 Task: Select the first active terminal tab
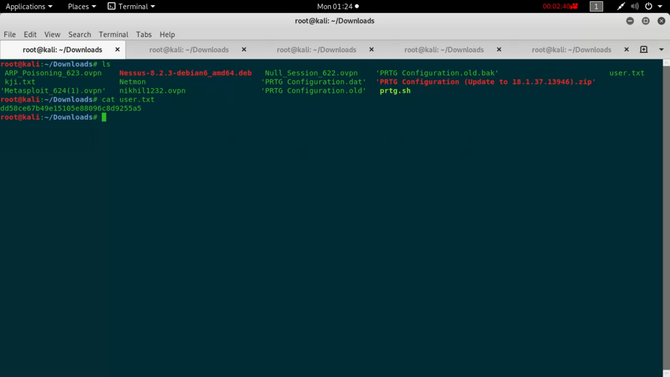[62, 50]
